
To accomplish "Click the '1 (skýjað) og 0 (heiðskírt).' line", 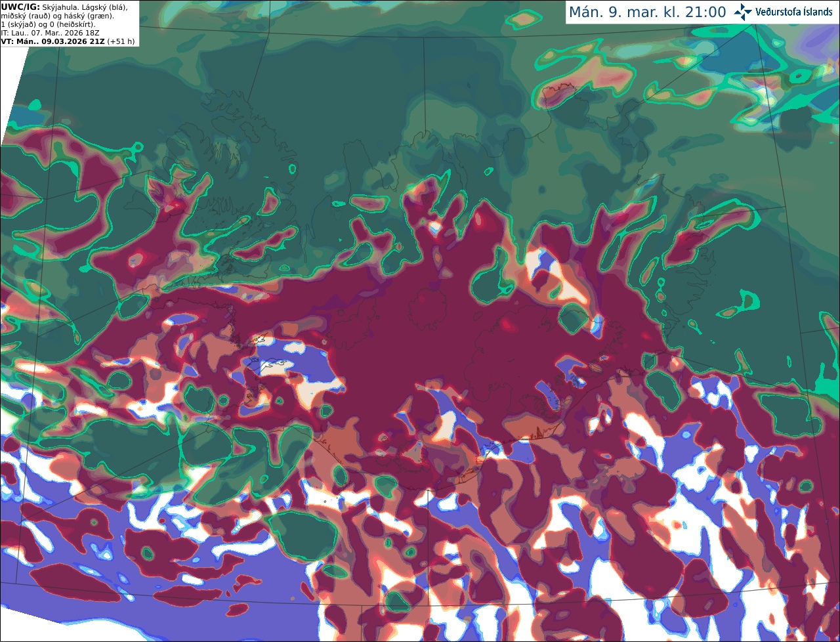I will tap(48, 24).
